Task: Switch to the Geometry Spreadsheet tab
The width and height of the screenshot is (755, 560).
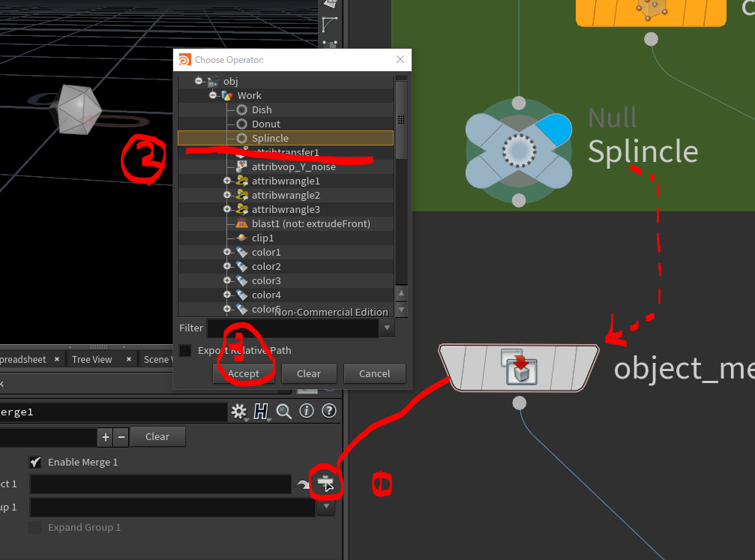Action: (x=22, y=360)
